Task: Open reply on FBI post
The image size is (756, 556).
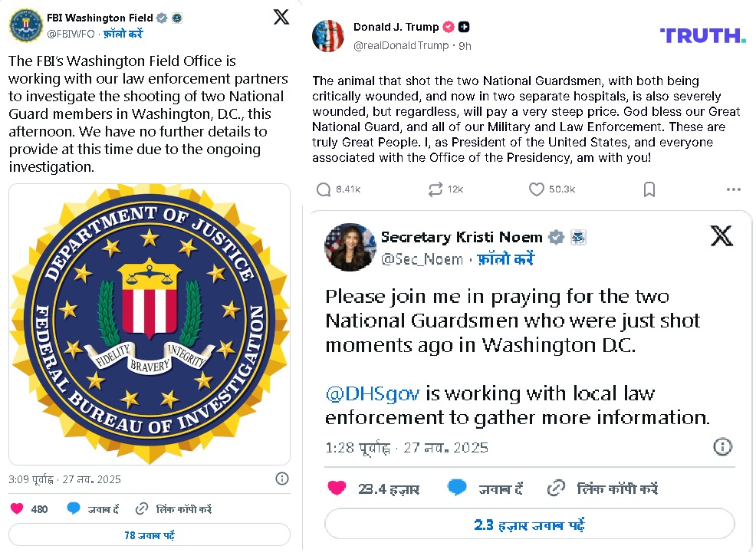Action: click(93, 508)
